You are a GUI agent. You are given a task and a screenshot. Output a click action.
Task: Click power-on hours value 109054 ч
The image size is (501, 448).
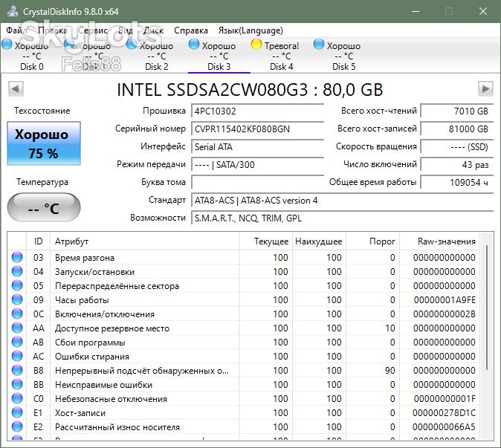(457, 182)
